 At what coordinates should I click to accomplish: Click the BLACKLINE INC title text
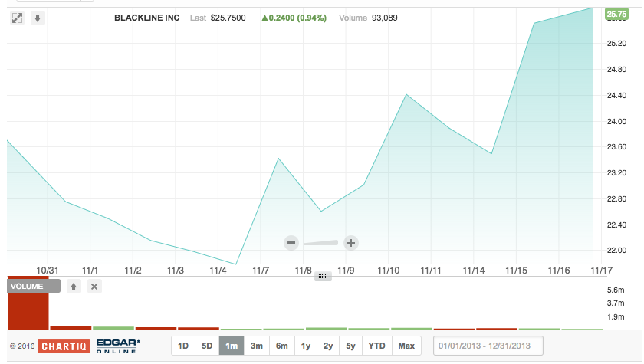pyautogui.click(x=146, y=18)
